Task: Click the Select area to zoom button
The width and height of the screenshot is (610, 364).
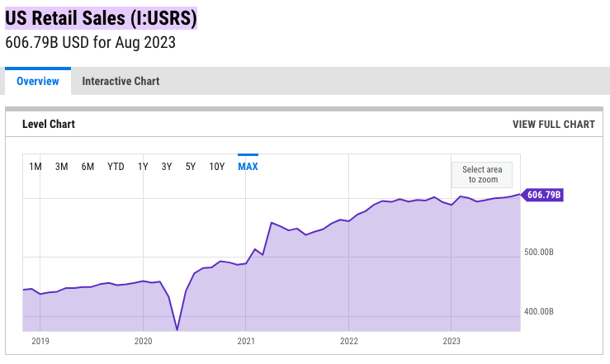Action: [482, 174]
